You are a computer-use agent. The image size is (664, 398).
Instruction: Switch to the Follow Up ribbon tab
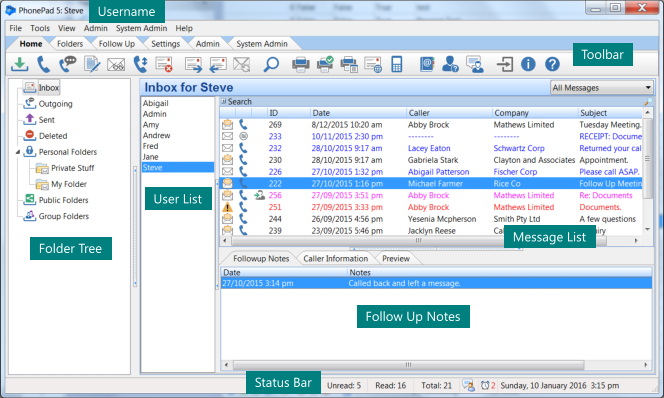click(x=117, y=44)
